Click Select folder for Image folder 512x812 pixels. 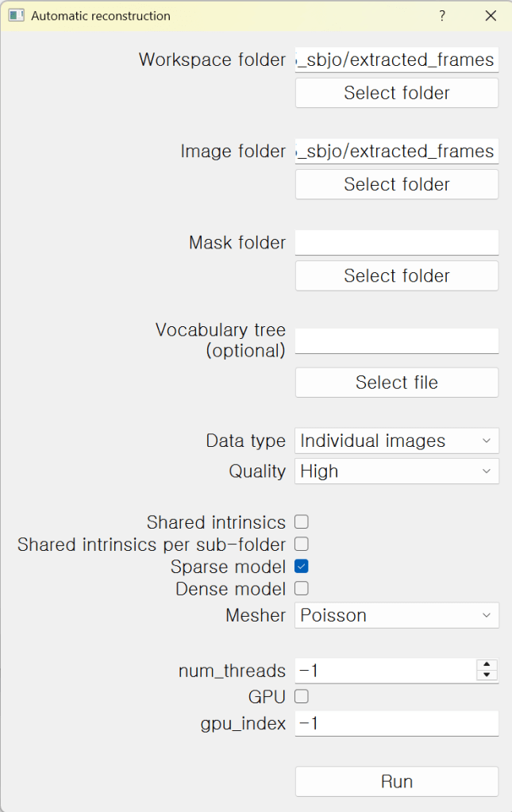pyautogui.click(x=396, y=184)
